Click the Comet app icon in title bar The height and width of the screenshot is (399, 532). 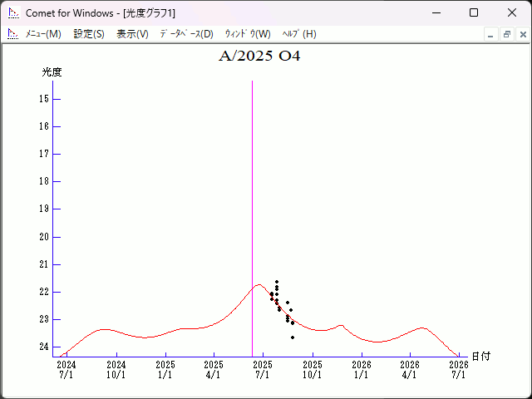click(x=13, y=13)
